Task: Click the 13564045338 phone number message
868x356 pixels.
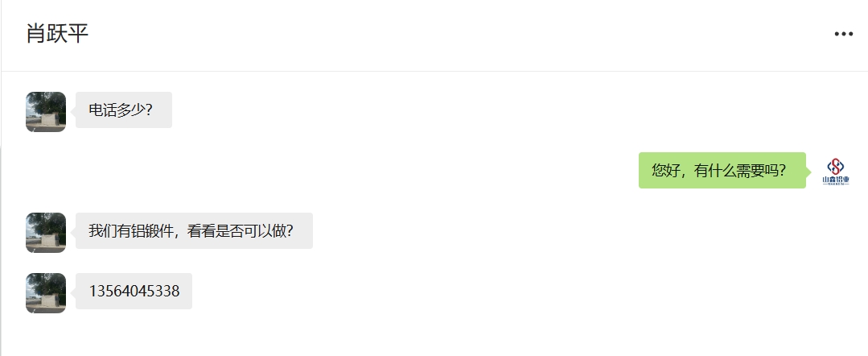Action: [x=134, y=291]
